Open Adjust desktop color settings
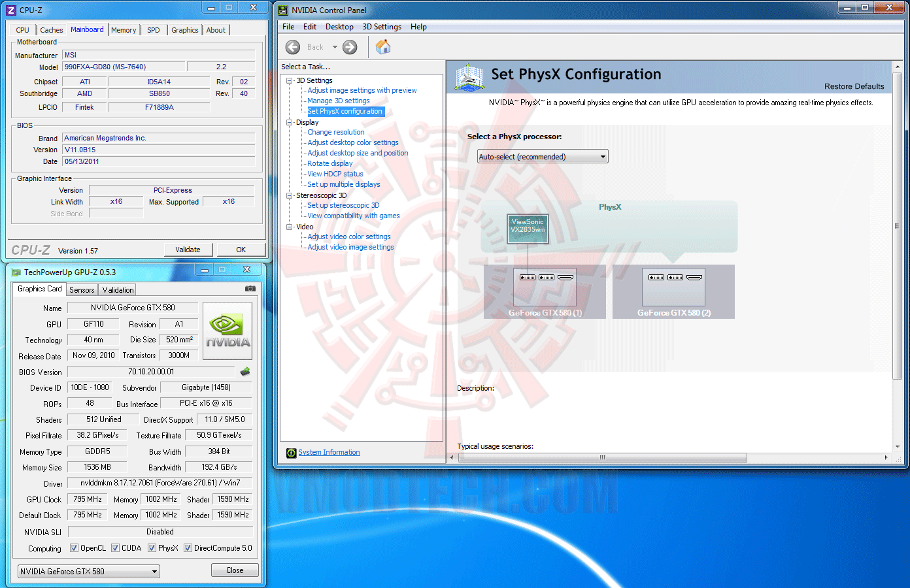 pyautogui.click(x=353, y=142)
